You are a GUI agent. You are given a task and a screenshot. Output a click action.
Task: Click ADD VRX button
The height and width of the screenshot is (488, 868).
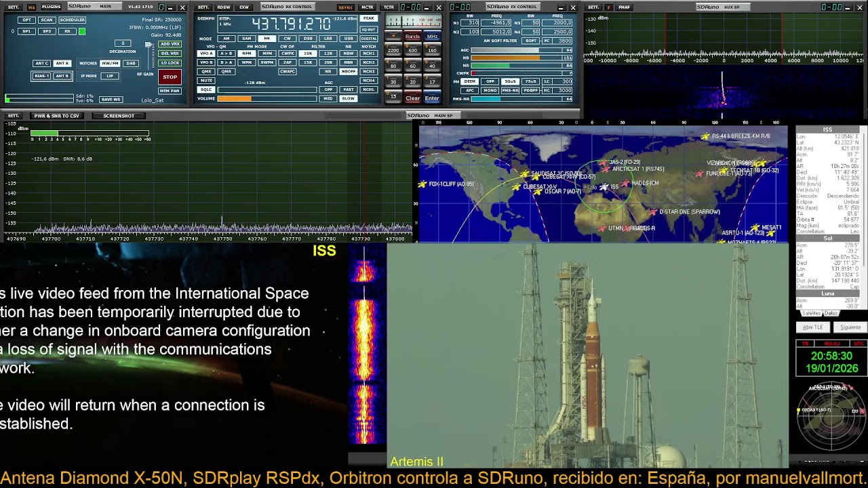(170, 44)
